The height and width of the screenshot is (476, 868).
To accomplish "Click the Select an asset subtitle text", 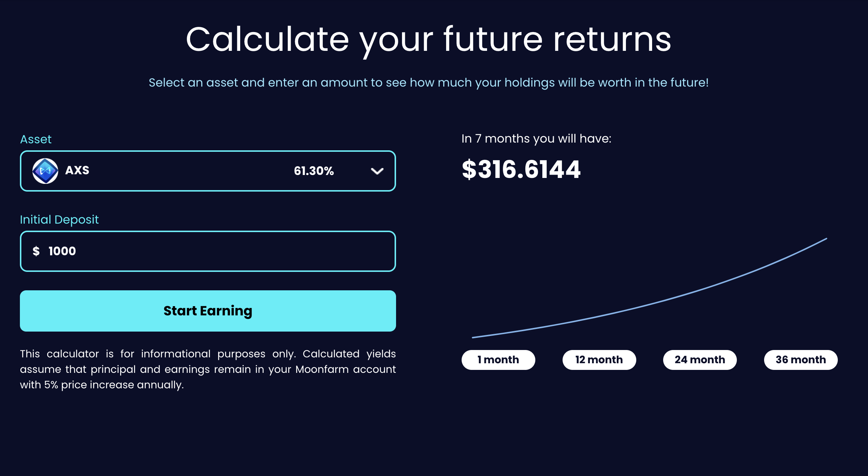I will pos(428,83).
